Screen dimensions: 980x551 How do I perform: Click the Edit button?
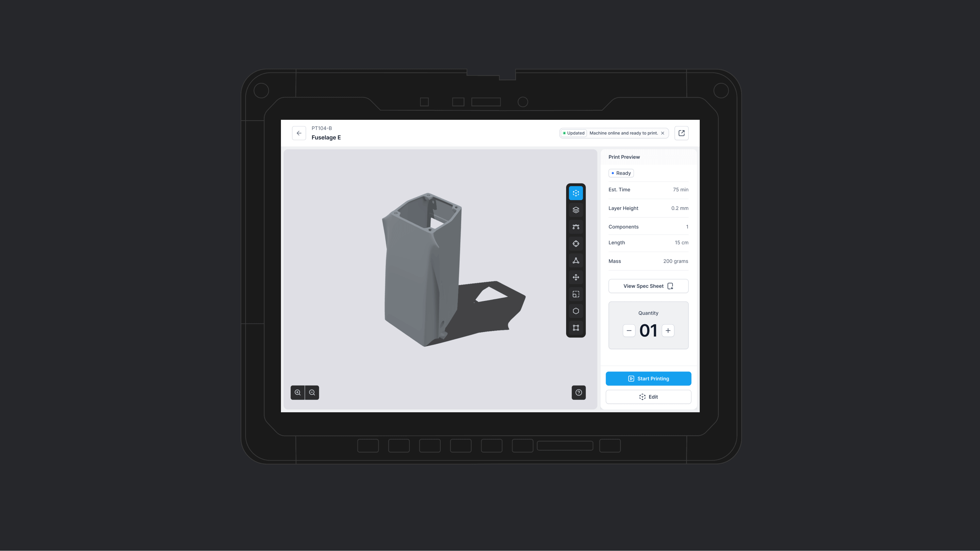coord(648,397)
